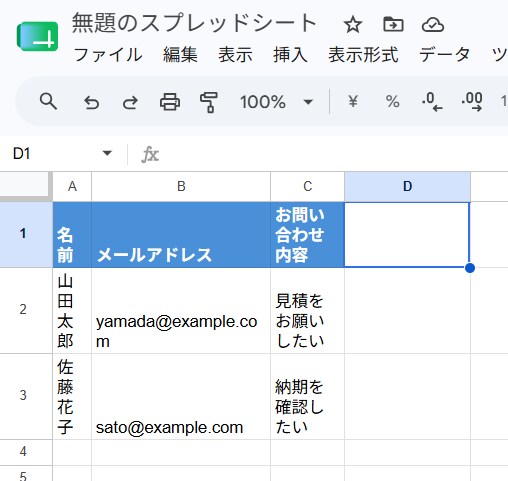
Task: Decrease decimal places
Action: coord(432,101)
